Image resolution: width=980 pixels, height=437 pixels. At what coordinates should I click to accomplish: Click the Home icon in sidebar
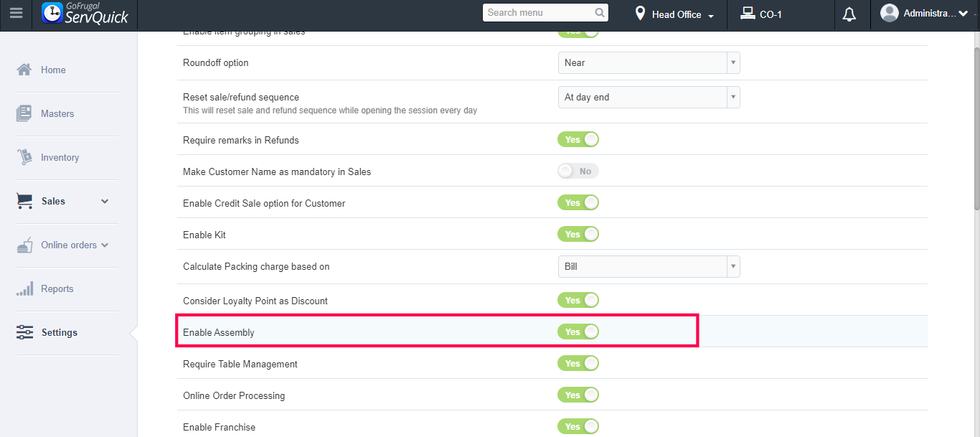pyautogui.click(x=24, y=70)
